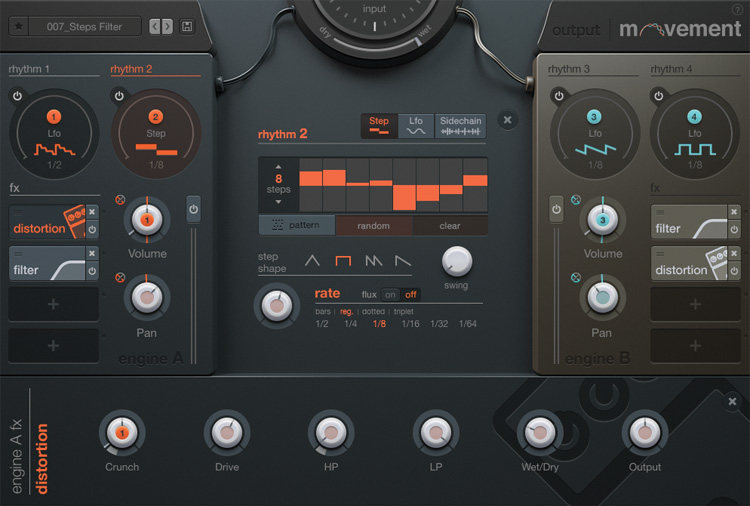Toggle engine A distortion power

point(92,230)
